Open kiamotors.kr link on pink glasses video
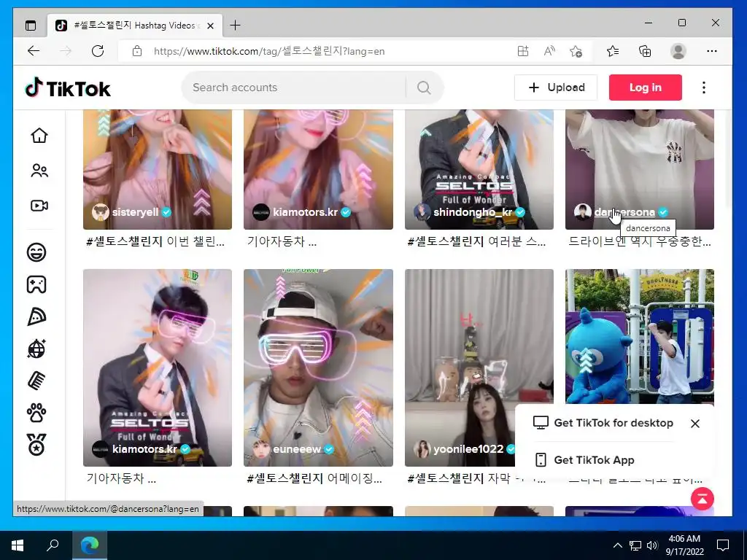Viewport: 747px width, 560px height. click(x=305, y=212)
